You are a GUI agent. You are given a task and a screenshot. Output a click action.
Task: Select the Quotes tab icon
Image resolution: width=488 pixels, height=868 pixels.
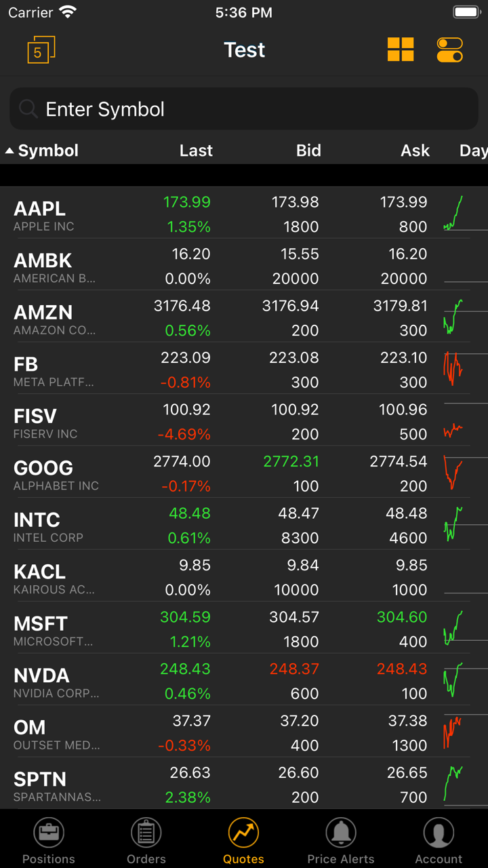243,833
